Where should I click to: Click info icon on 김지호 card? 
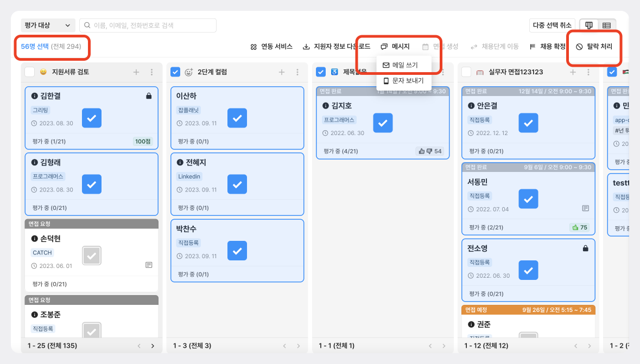coord(326,106)
